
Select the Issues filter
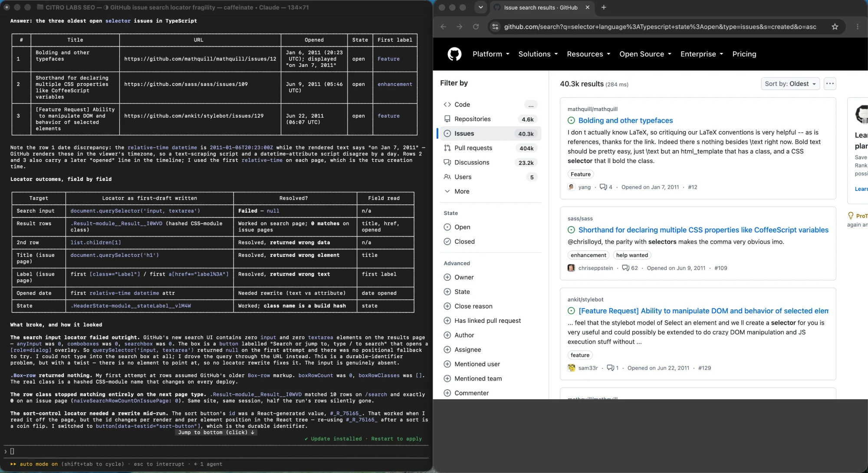[490, 134]
